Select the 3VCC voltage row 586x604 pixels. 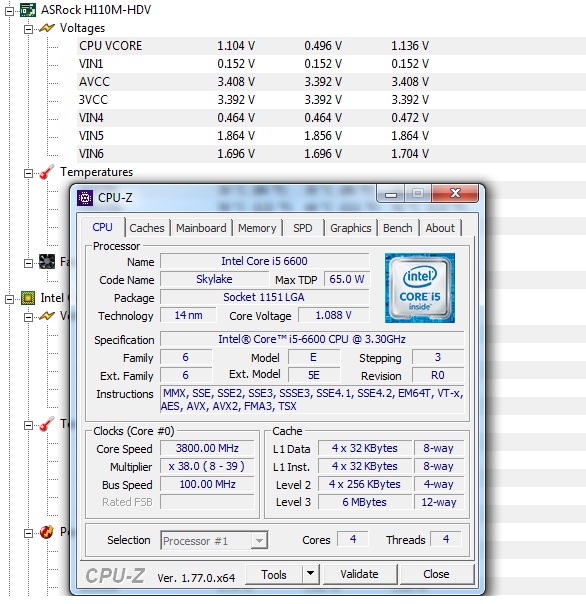pos(331,100)
